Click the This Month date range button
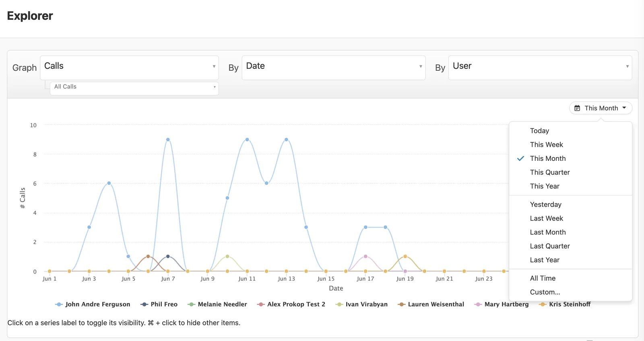644x341 pixels. point(601,108)
